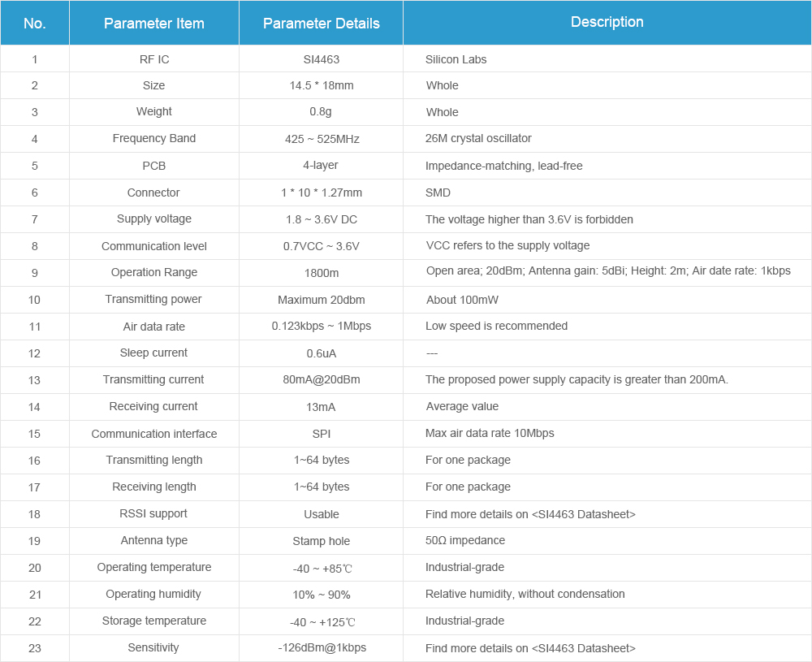Select the "1800m" operation range value

322,273
